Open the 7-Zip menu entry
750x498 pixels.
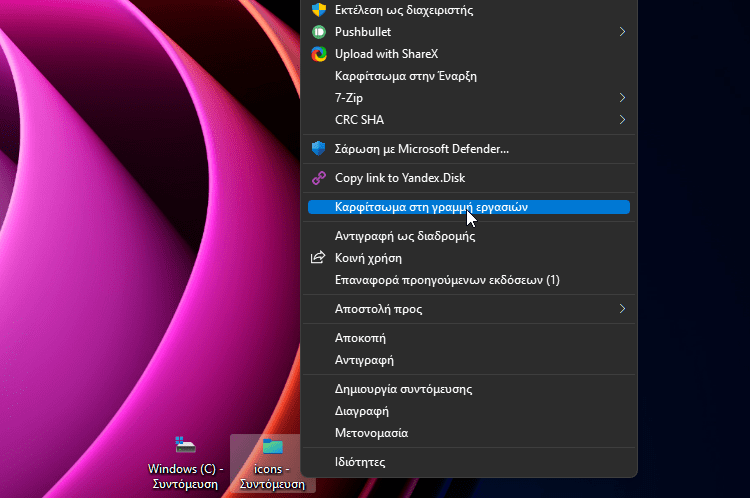(x=469, y=98)
